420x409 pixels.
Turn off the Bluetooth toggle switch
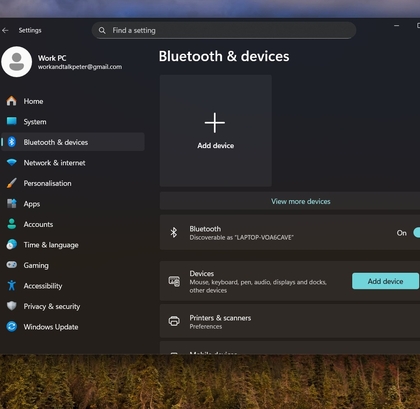coord(416,233)
